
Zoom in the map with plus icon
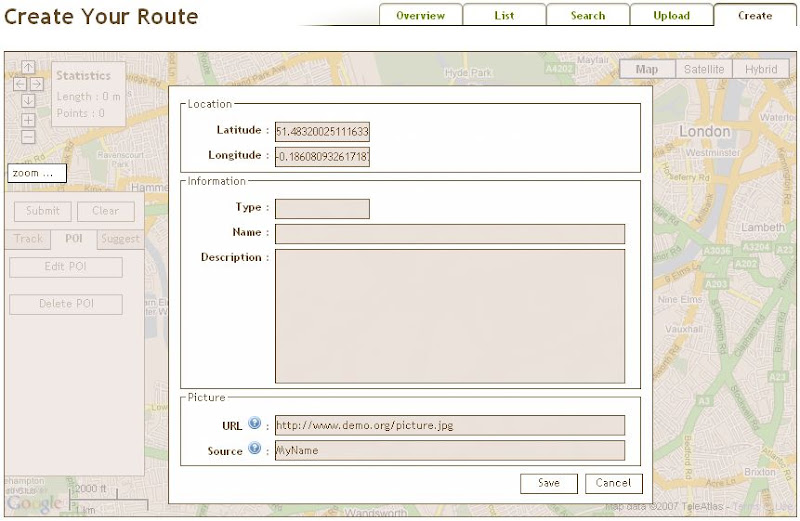click(x=28, y=120)
